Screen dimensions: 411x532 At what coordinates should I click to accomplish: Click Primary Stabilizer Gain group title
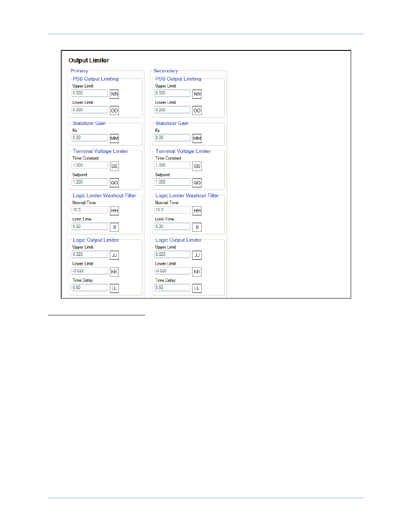(89, 123)
